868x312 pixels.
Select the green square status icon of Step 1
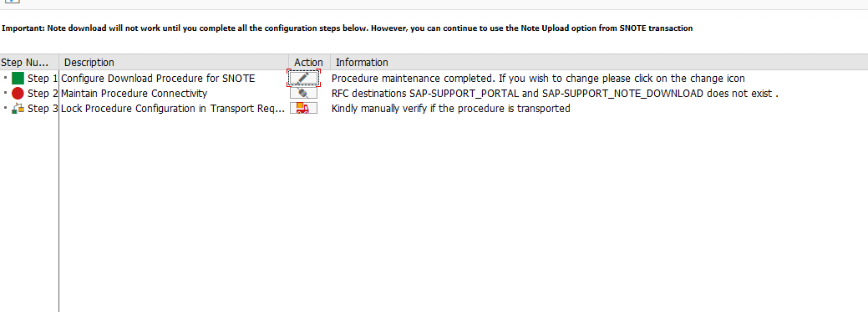pos(18,78)
